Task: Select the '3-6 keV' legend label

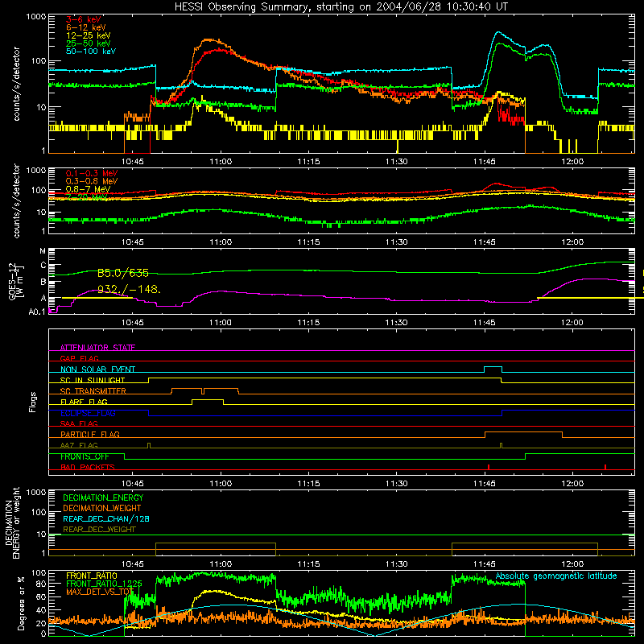Action: (84, 19)
